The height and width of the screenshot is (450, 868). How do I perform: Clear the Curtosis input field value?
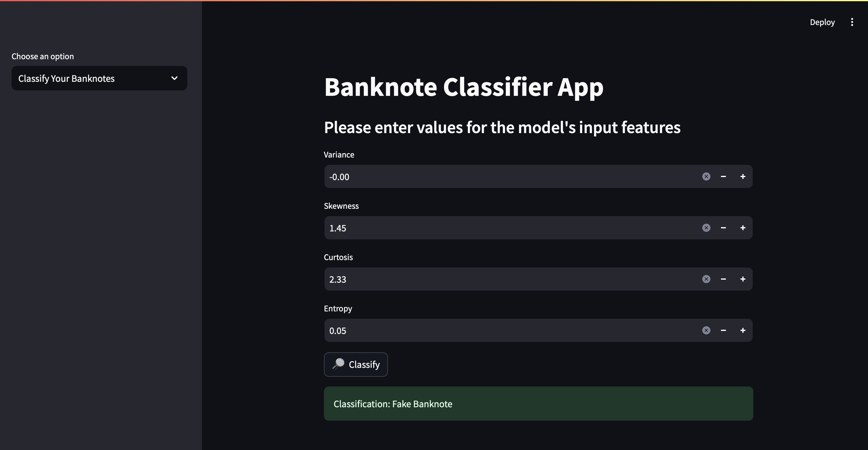[706, 278]
